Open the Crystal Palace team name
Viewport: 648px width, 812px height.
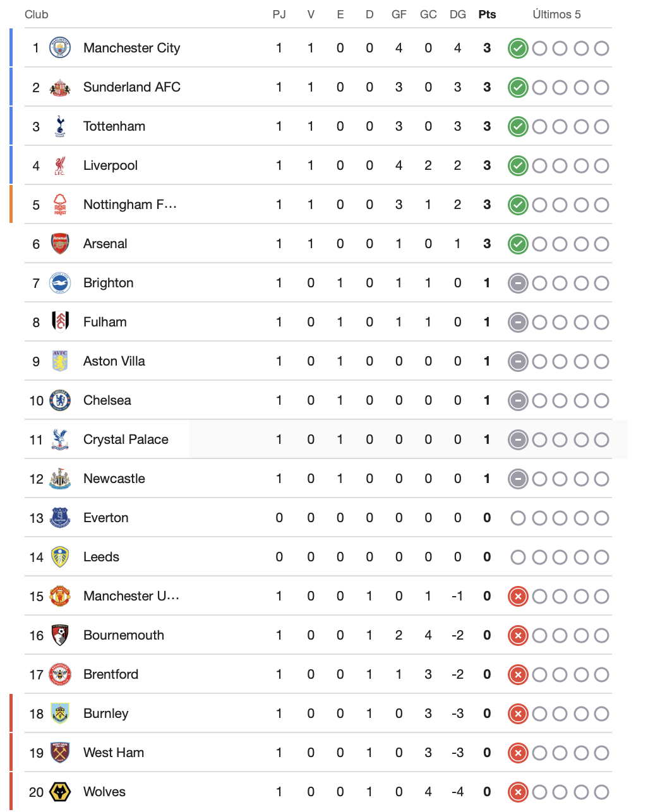(126, 439)
